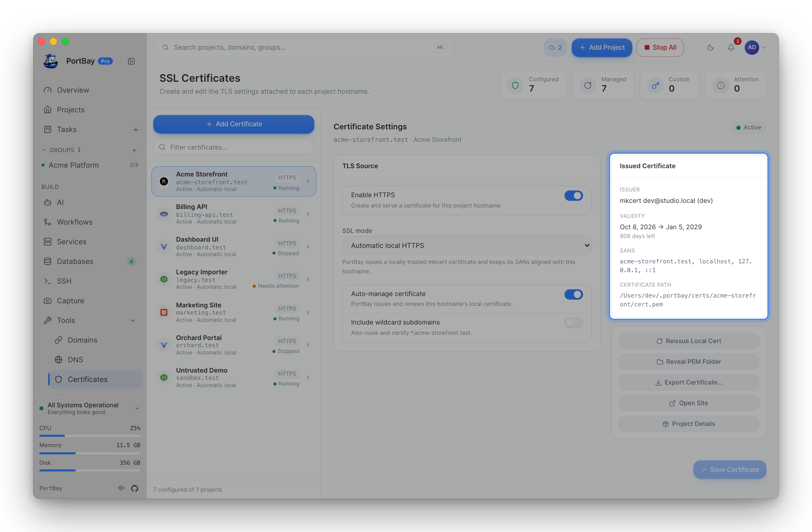Expand All Systems Operational status
812x532 pixels.
tap(90, 408)
